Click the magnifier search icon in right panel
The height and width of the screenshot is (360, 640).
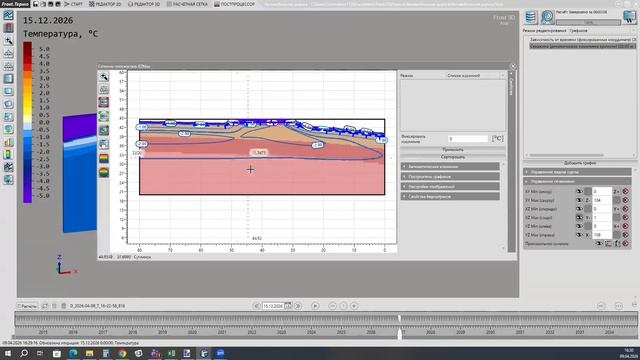pos(547,17)
